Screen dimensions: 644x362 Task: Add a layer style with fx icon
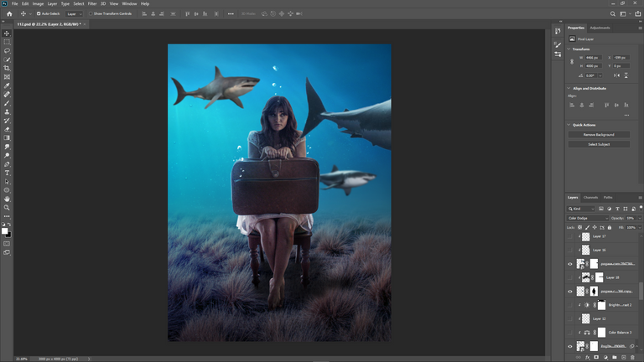tap(587, 358)
